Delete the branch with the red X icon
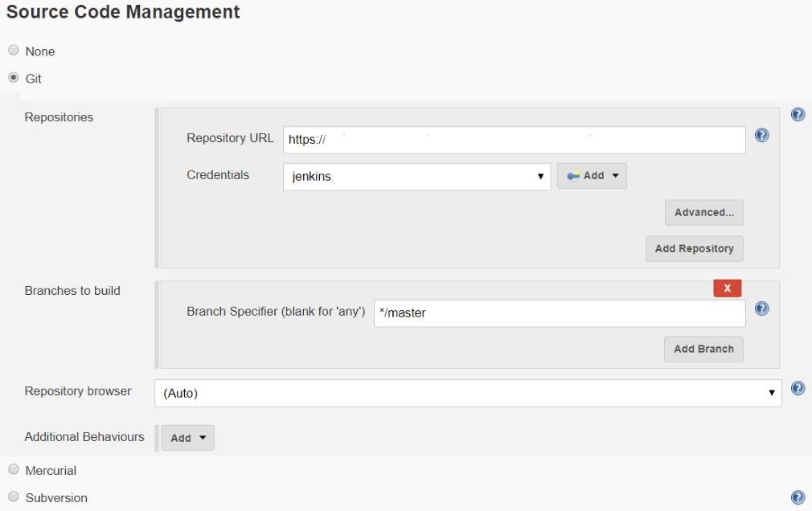 tap(727, 287)
